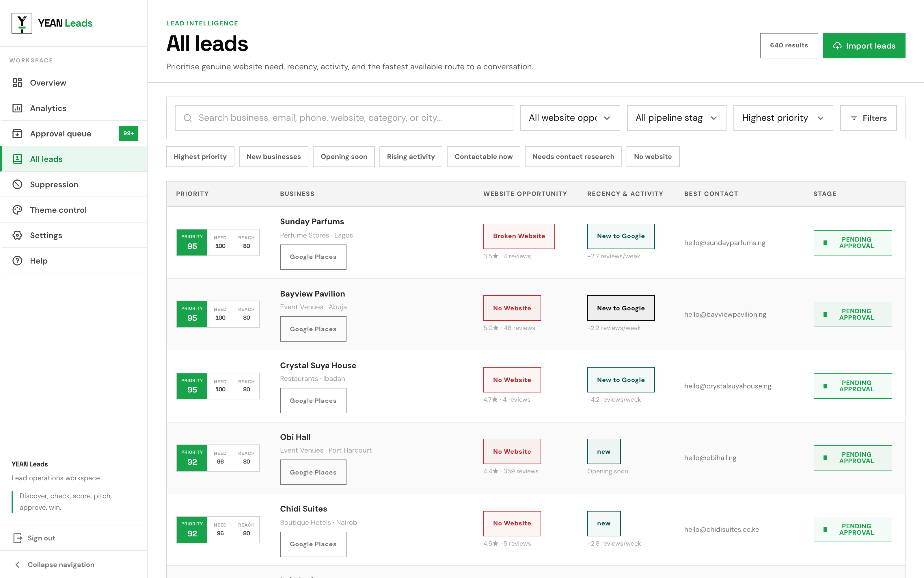Open Analytics via its chart icon
The height and width of the screenshot is (578, 924).
point(17,108)
